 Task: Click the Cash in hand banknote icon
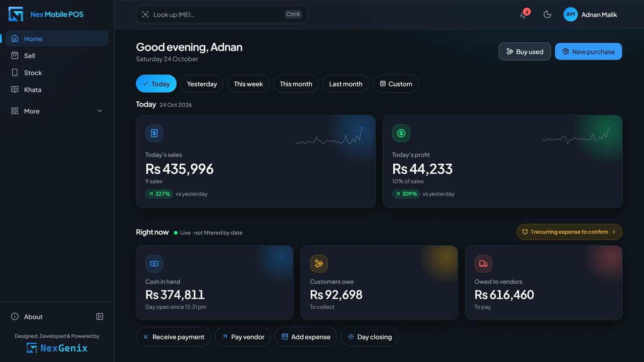pyautogui.click(x=154, y=264)
